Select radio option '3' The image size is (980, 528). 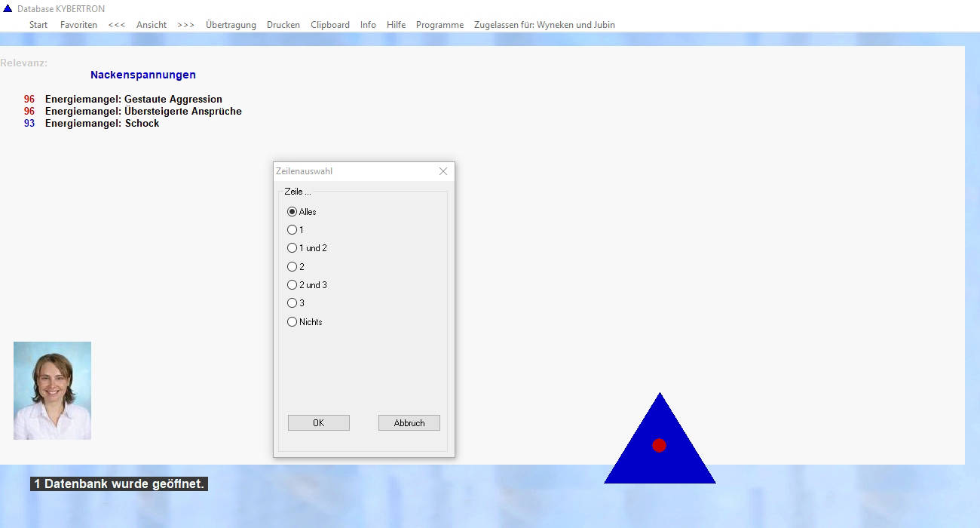click(292, 303)
